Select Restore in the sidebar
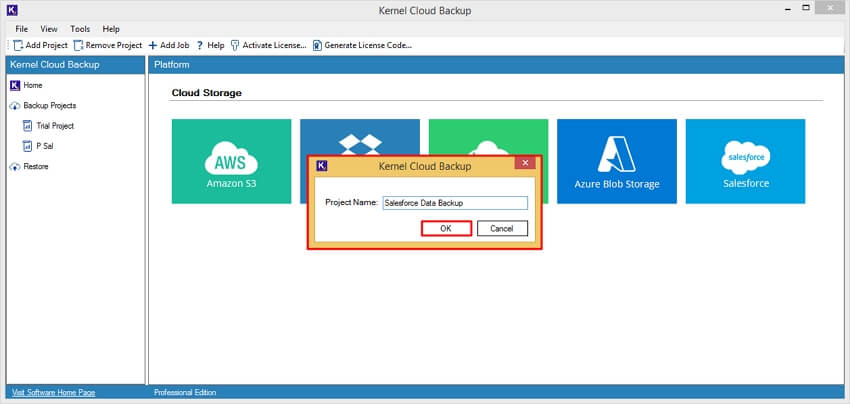 click(36, 166)
